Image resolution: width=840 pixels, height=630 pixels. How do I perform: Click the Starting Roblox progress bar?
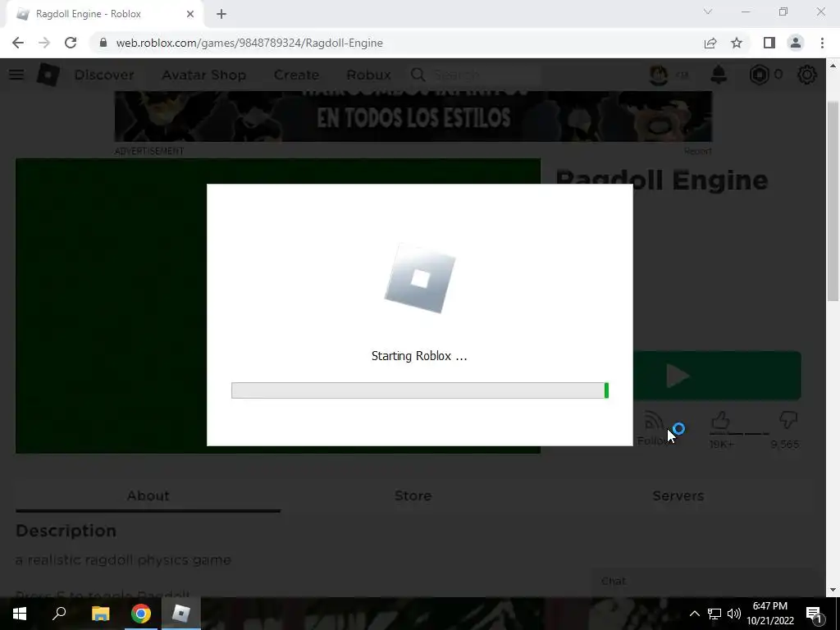pyautogui.click(x=419, y=390)
